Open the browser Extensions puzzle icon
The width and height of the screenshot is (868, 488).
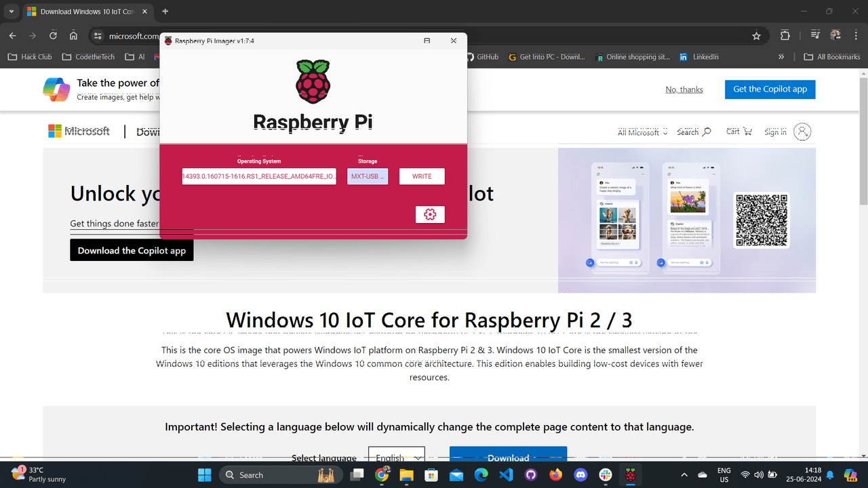[x=785, y=36]
